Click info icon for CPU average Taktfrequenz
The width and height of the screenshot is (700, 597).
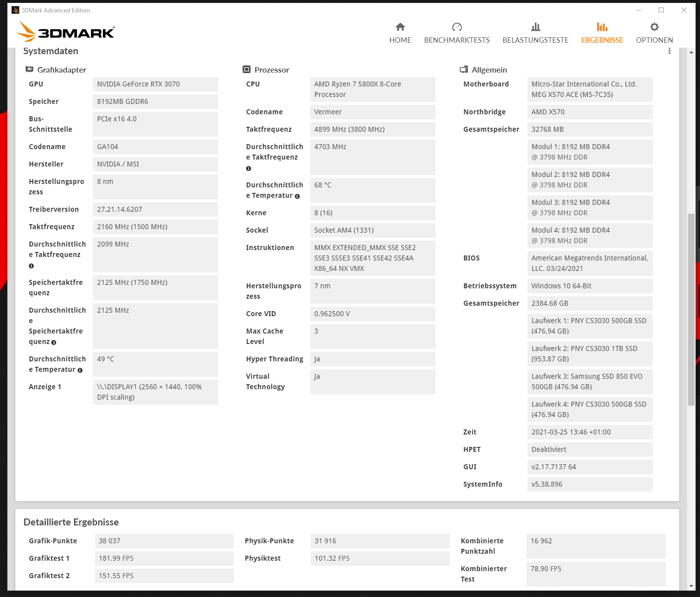tap(249, 169)
